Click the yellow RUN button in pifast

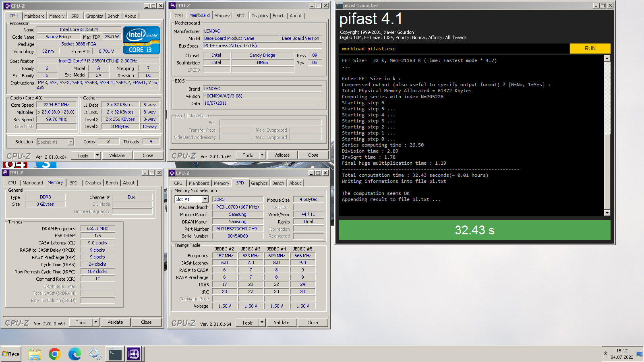pyautogui.click(x=590, y=48)
